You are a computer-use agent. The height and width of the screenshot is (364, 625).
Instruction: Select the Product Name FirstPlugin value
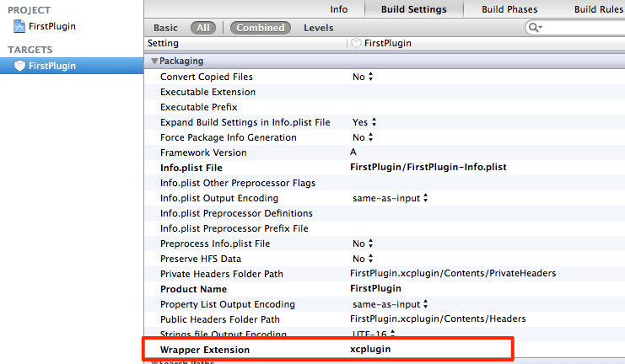point(375,289)
